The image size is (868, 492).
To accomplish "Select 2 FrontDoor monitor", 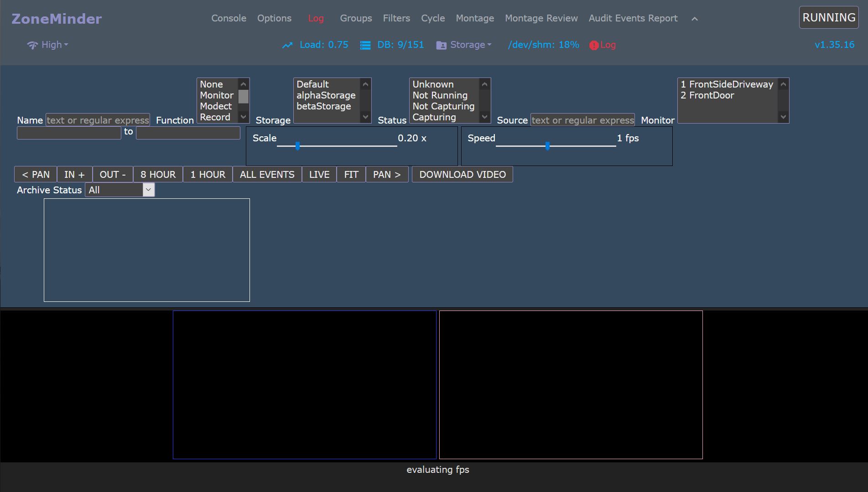I will [x=728, y=95].
